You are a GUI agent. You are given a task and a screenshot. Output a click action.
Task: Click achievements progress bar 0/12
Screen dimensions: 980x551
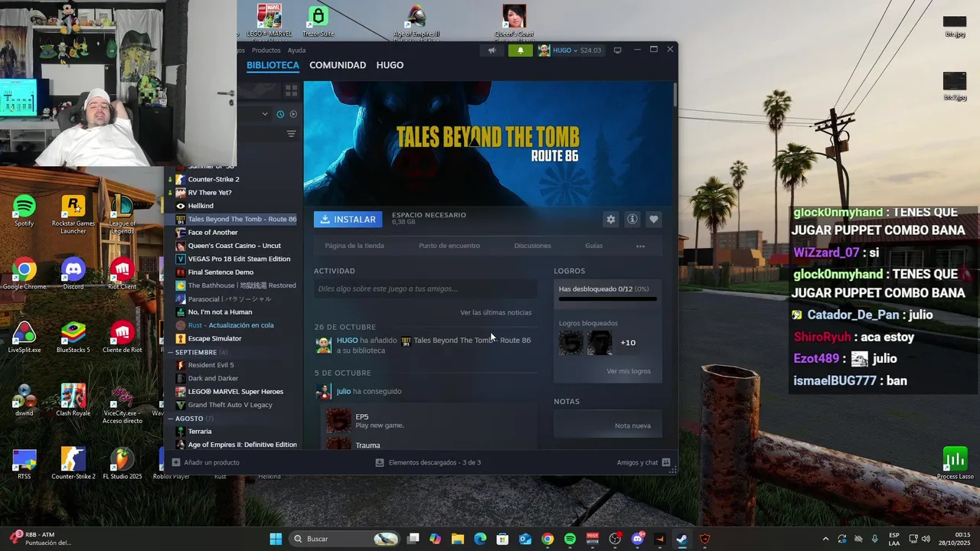coord(608,298)
